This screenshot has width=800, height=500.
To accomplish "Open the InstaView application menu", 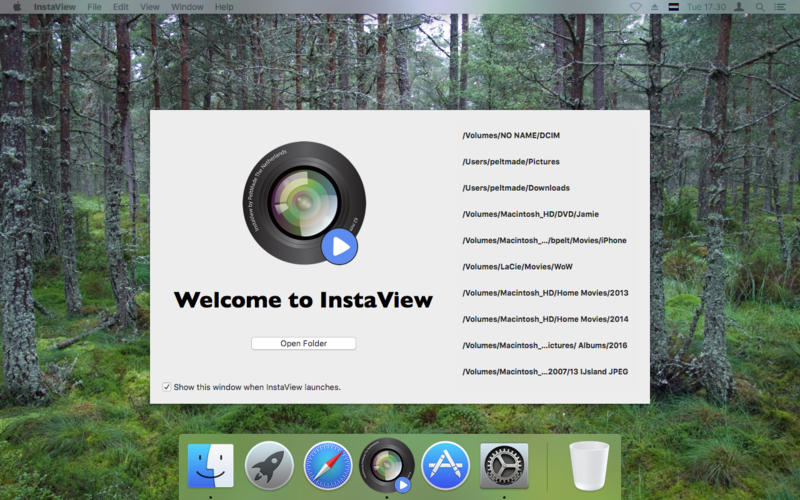I will [x=54, y=7].
